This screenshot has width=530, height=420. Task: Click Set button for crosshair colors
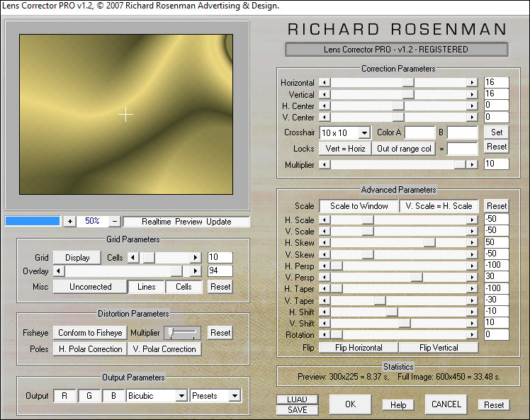[x=497, y=132]
